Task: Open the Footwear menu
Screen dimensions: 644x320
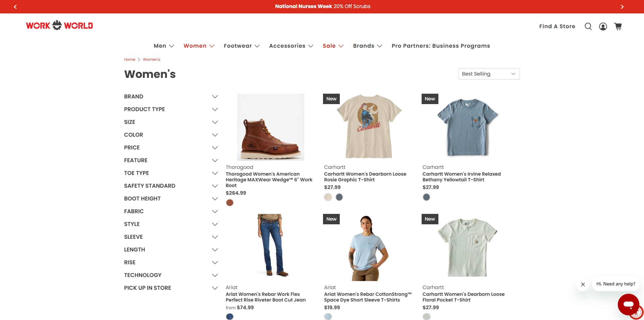Action: [242, 46]
